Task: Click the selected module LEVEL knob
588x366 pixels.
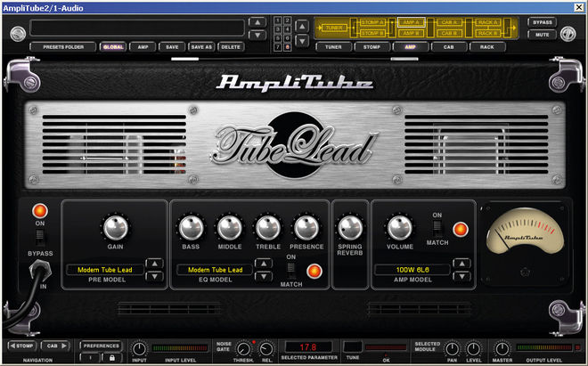Action: pos(473,349)
